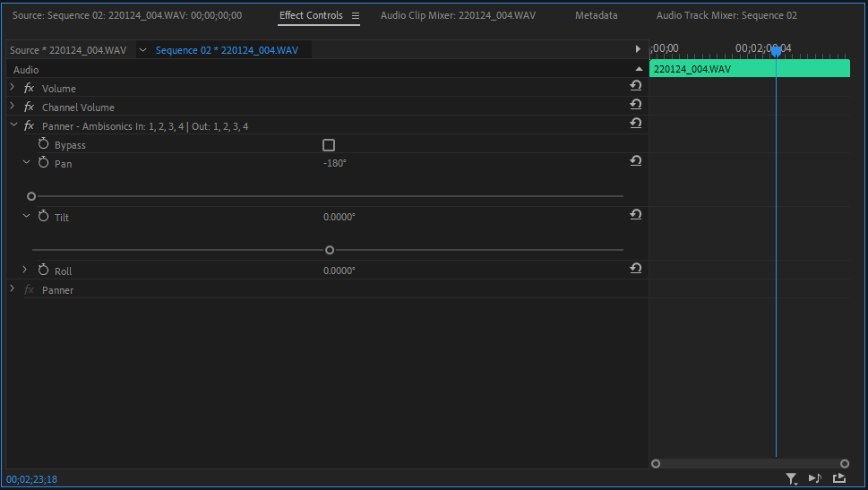Switch to the Audio Clip Mixer tab
The height and width of the screenshot is (490, 868).
[458, 15]
